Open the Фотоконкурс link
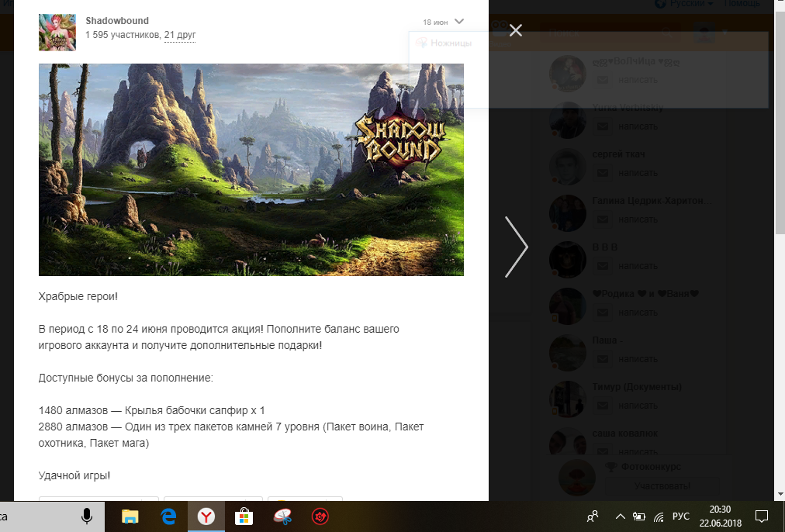Viewport: 785px width, 532px height. pos(651,467)
